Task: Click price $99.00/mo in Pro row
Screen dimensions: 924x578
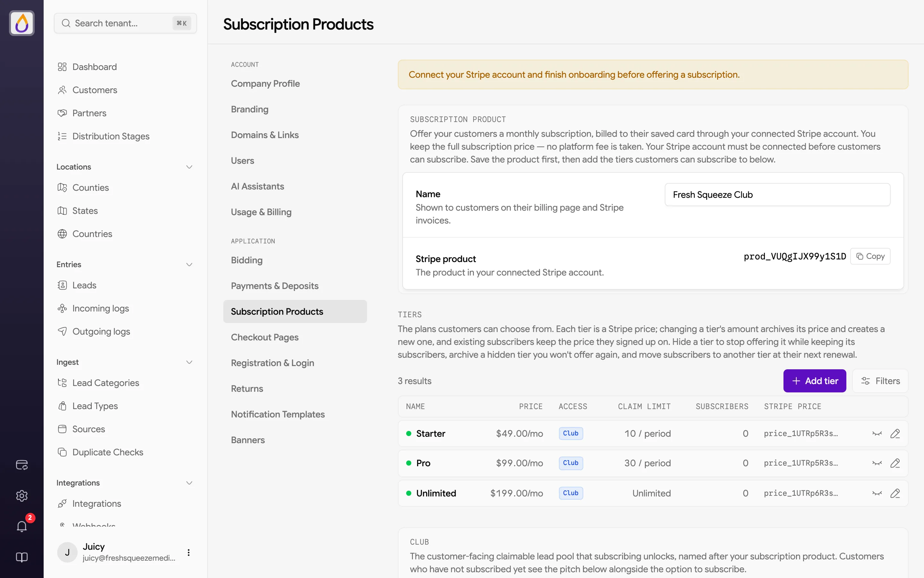Action: (519, 463)
